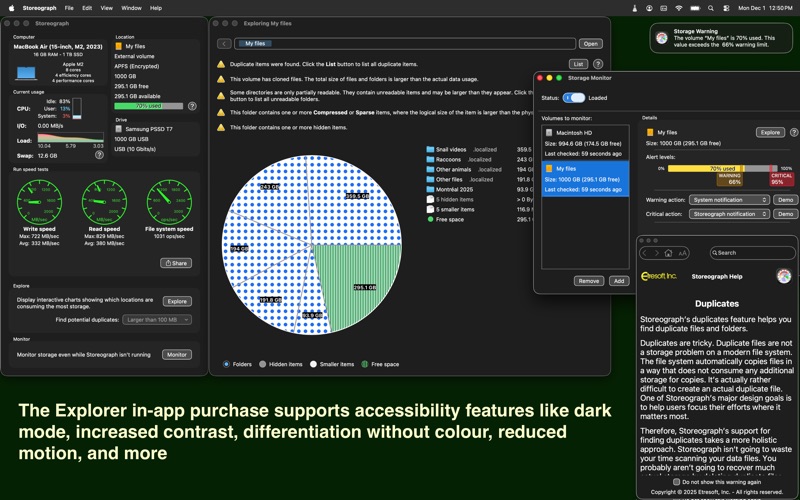This screenshot has height=500, width=800.
Task: Open the Edit menu
Action: (87, 8)
